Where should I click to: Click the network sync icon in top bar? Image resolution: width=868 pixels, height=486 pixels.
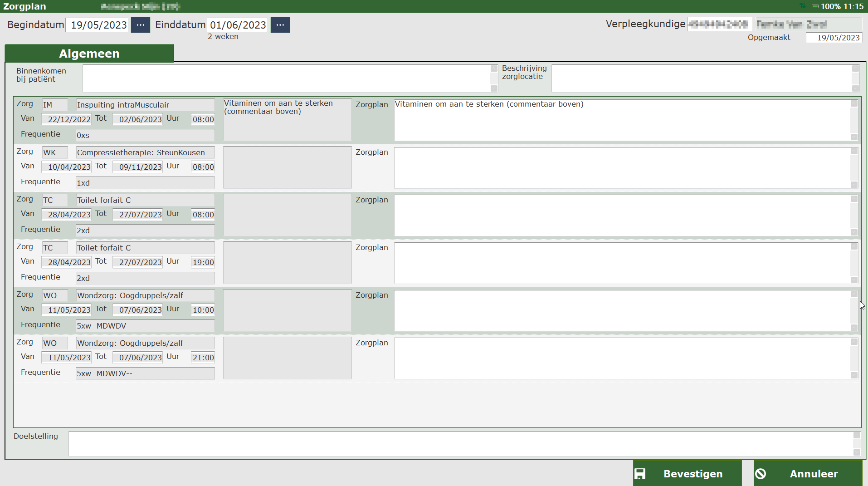click(x=803, y=6)
